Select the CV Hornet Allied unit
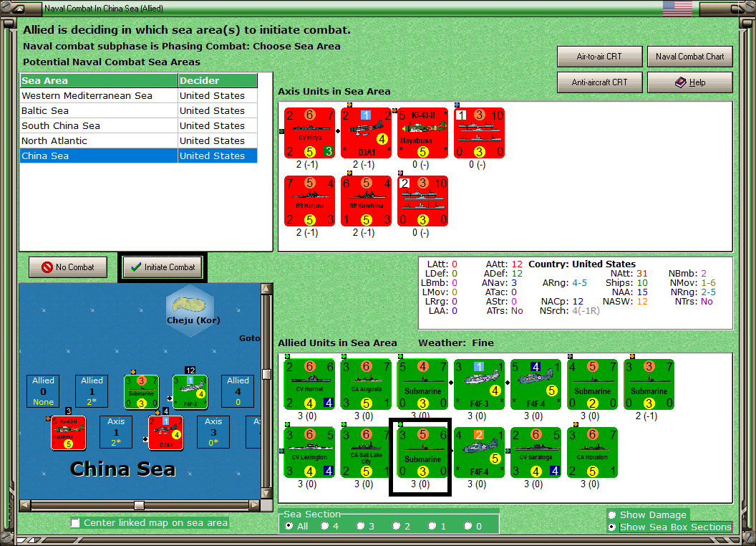The image size is (756, 546). pyautogui.click(x=309, y=384)
